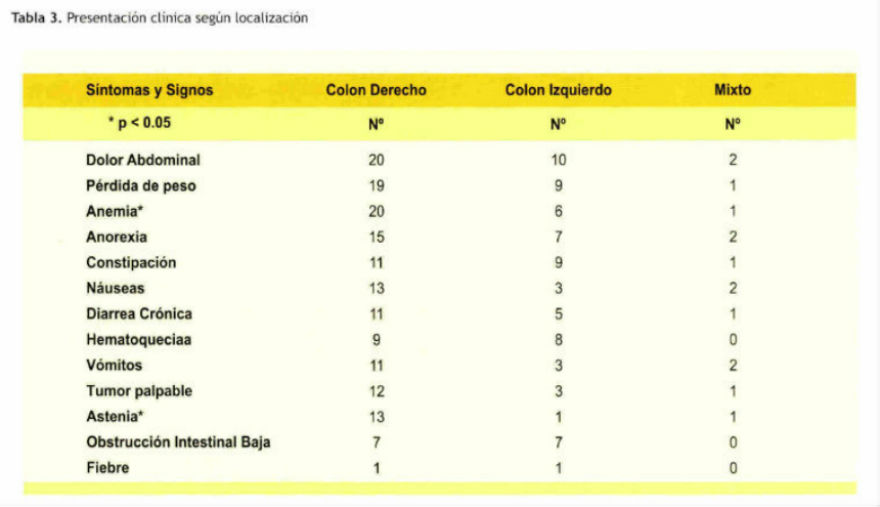Select the 'Mixto' column header
Image resolution: width=880 pixels, height=507 pixels.
tap(732, 90)
